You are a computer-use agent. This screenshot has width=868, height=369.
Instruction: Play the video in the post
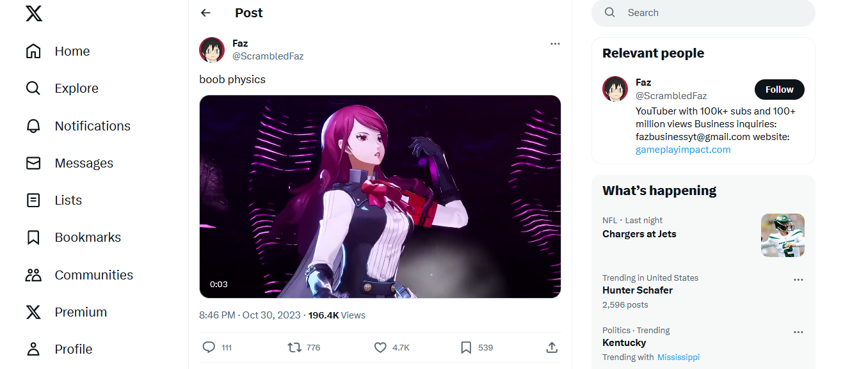tap(380, 196)
